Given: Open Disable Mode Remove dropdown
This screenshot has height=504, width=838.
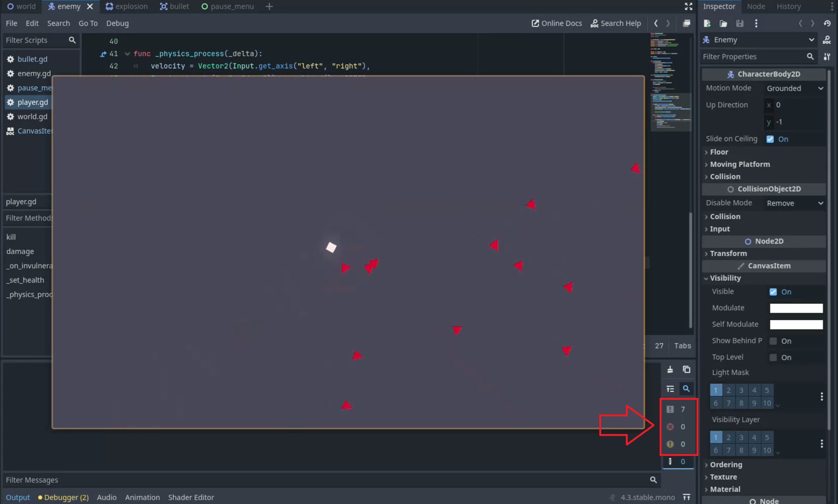Looking at the screenshot, I should pos(794,203).
